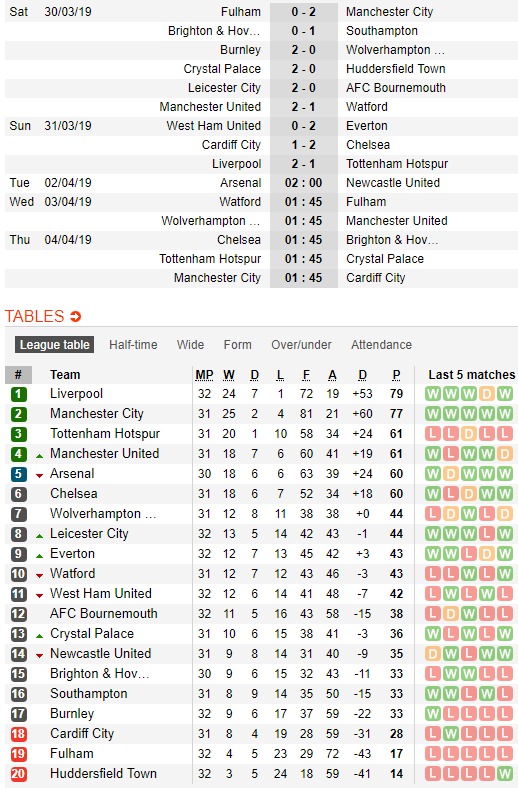Open the Fulham link in the Saturday fixture
This screenshot has height=788, width=518.
241,12
